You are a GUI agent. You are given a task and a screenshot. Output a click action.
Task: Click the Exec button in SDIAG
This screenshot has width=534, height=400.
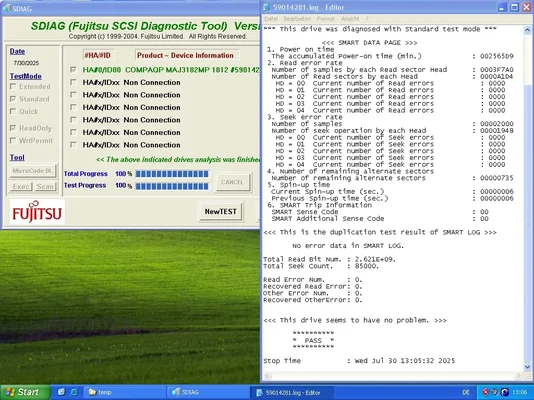(x=21, y=187)
